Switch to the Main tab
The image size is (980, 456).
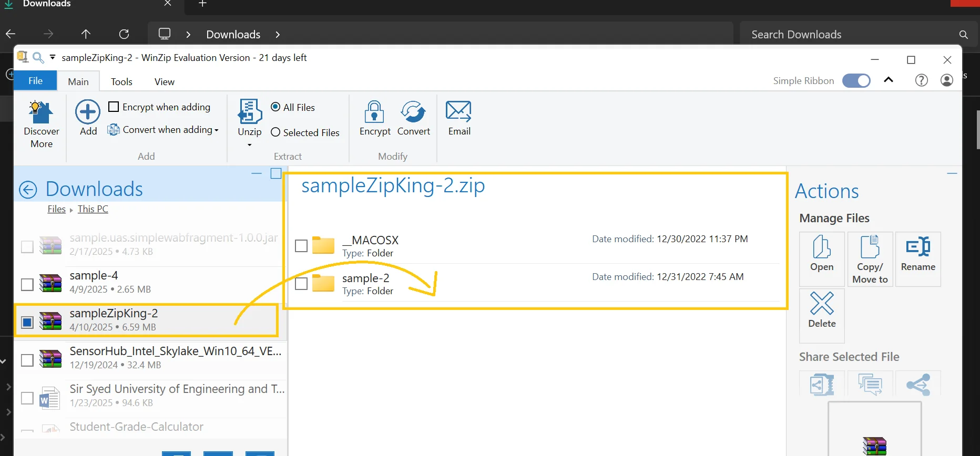click(x=78, y=81)
